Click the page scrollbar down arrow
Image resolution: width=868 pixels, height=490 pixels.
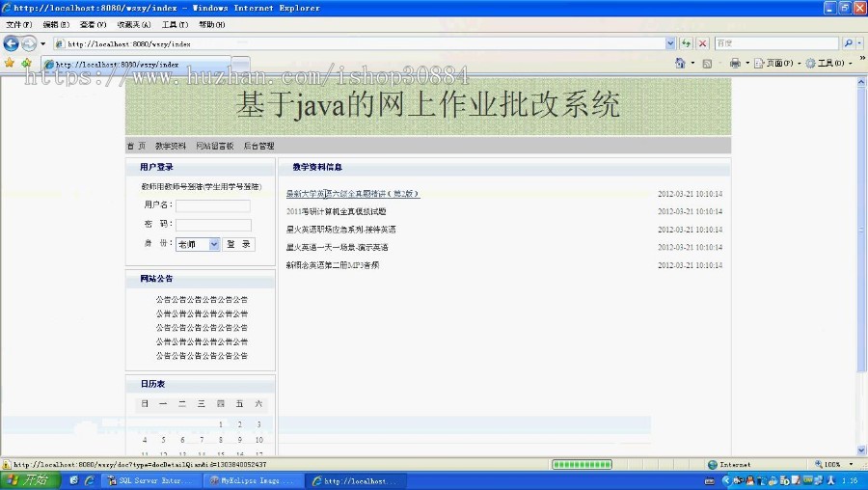[x=861, y=450]
